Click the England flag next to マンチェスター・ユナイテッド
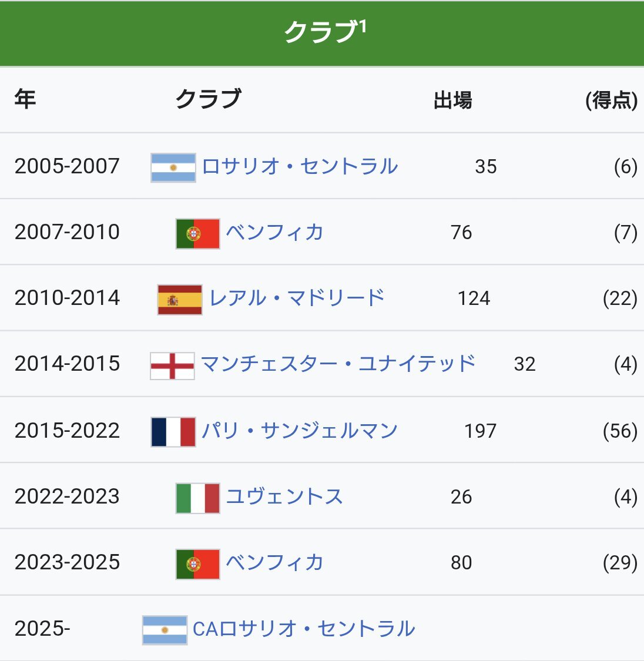This screenshot has width=644, height=661. 172,366
